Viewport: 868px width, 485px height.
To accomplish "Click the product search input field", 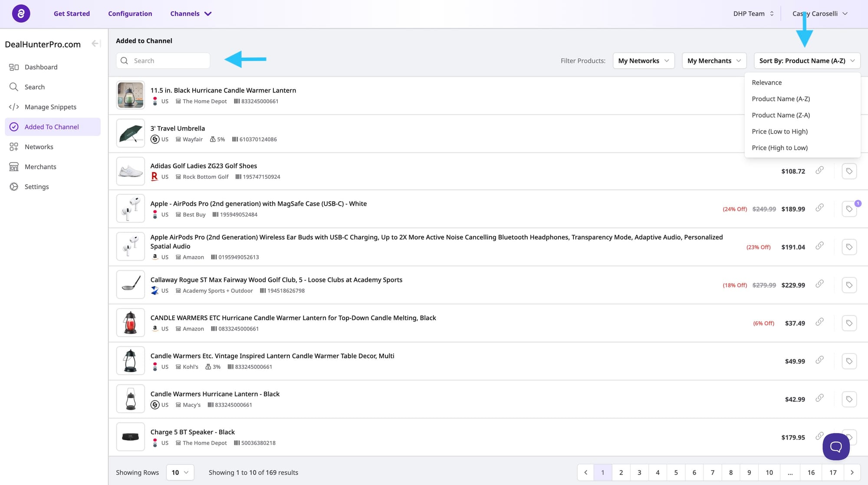I will tap(169, 61).
